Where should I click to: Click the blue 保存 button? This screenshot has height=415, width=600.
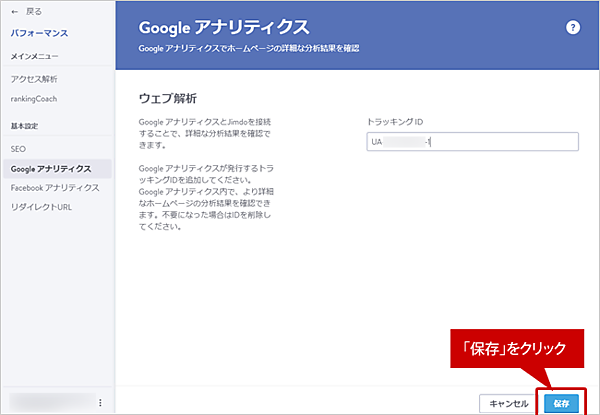(562, 402)
